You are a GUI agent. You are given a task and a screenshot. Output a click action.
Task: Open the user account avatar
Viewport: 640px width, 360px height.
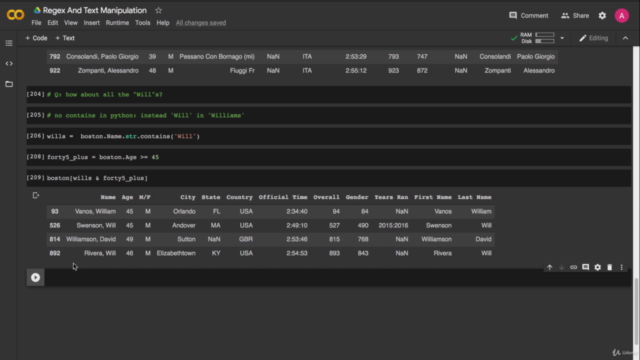pyautogui.click(x=622, y=16)
